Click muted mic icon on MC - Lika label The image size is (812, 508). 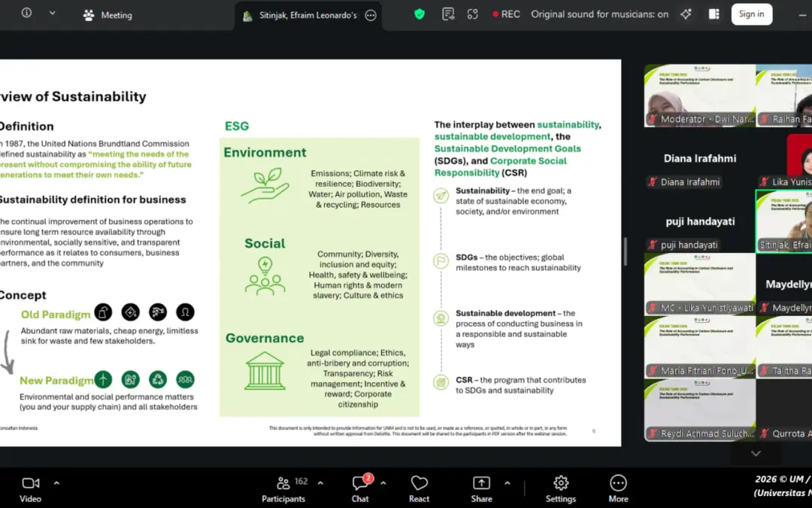653,308
